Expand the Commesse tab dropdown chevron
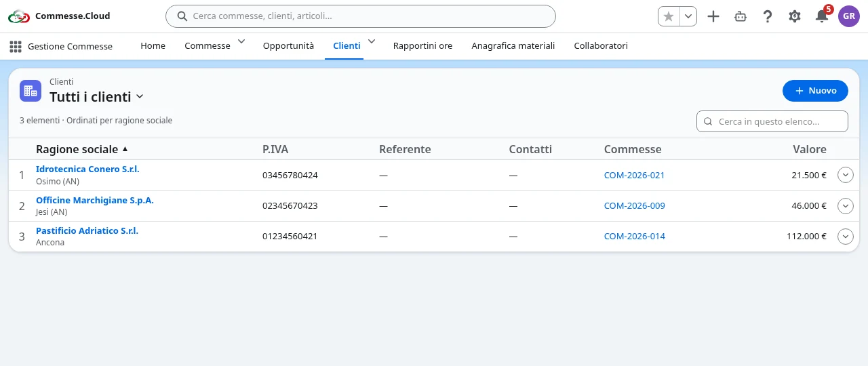Screen dimensions: 868x366 click(241, 42)
